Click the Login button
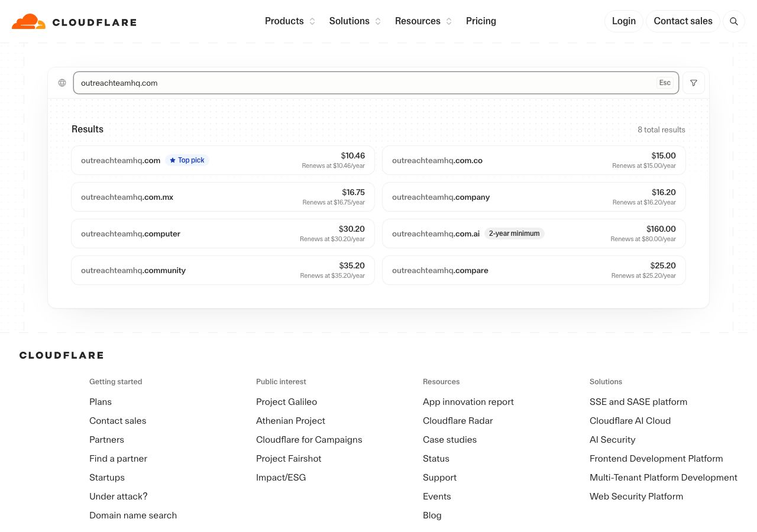 click(623, 21)
